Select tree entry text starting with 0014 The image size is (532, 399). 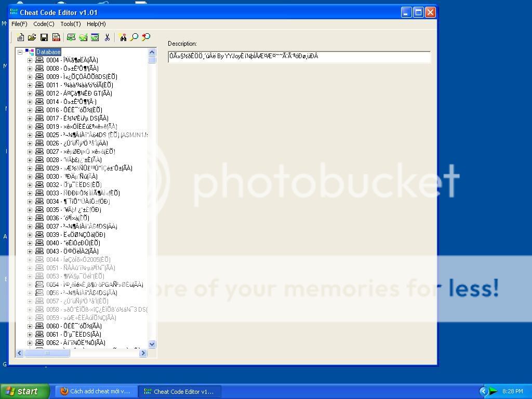[71, 101]
